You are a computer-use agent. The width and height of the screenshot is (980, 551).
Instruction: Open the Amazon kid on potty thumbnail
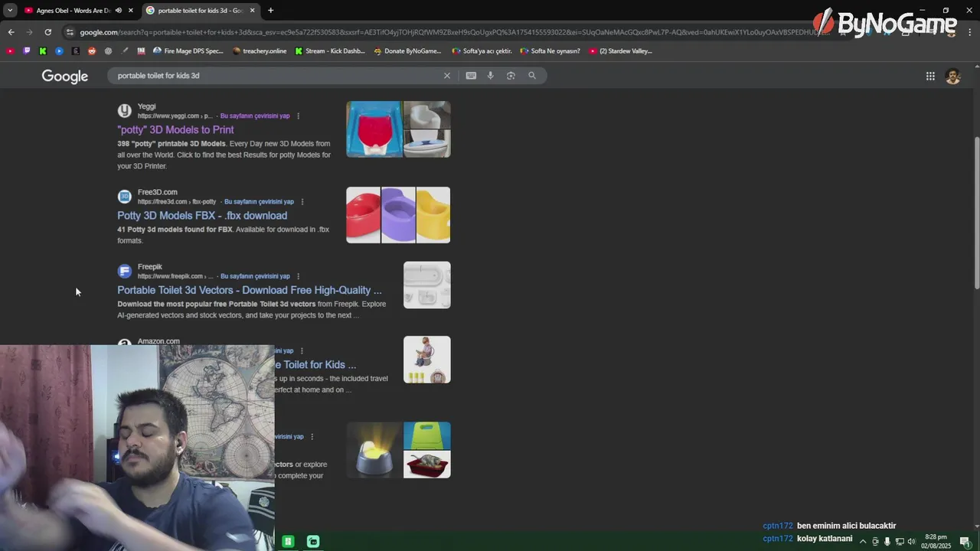tap(427, 360)
